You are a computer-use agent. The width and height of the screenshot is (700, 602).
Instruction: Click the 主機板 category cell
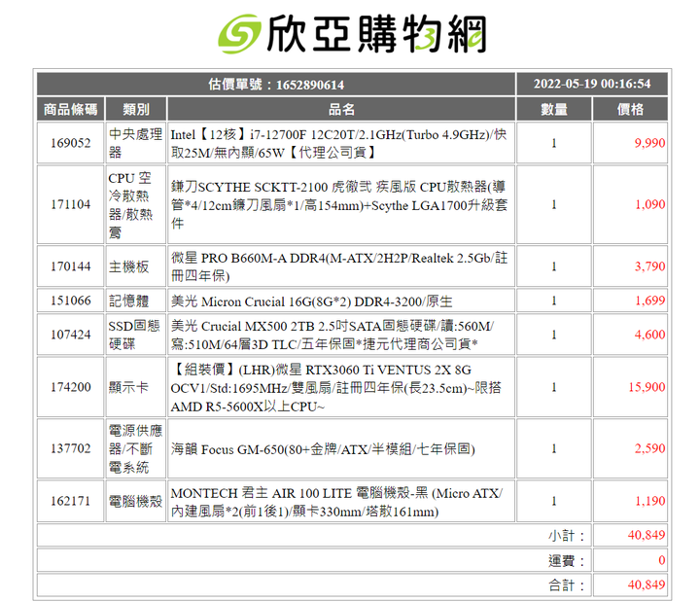(x=136, y=266)
